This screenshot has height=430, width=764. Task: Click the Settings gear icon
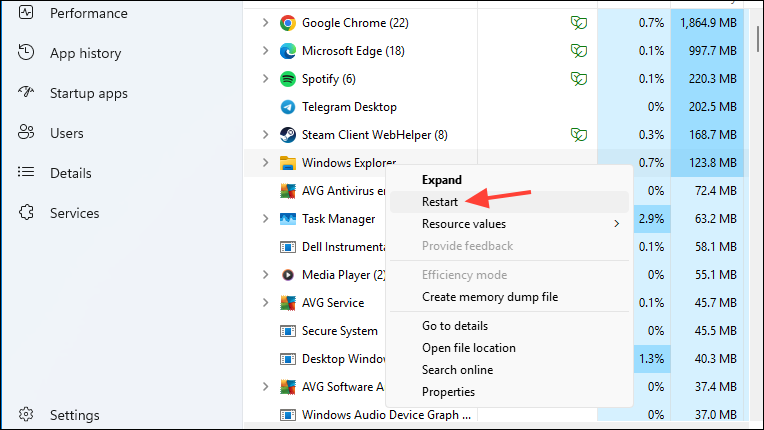(26, 414)
